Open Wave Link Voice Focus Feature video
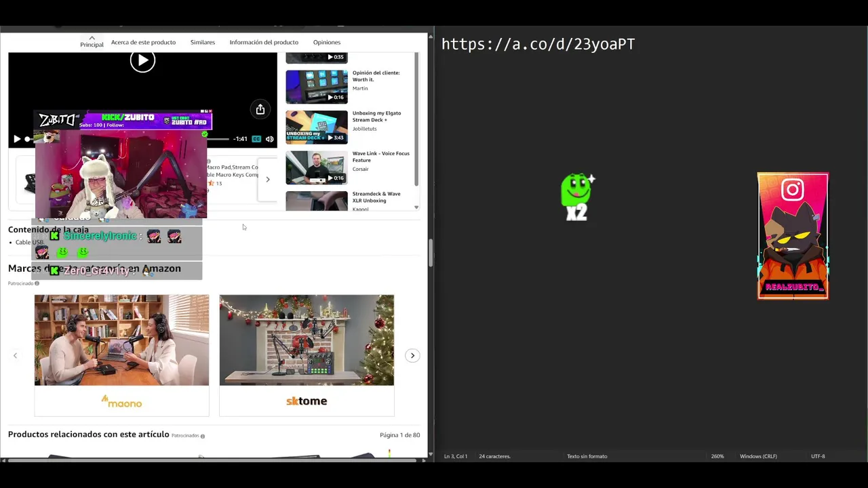868x488 pixels. click(x=317, y=167)
